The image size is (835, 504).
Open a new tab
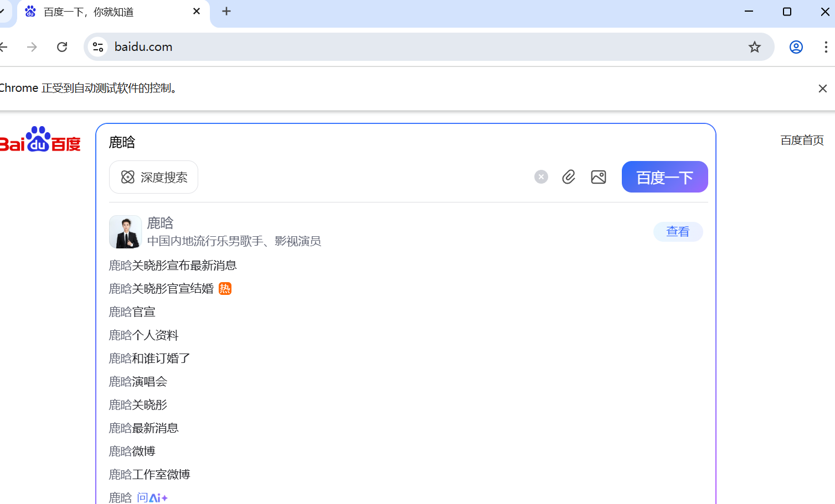(x=226, y=11)
